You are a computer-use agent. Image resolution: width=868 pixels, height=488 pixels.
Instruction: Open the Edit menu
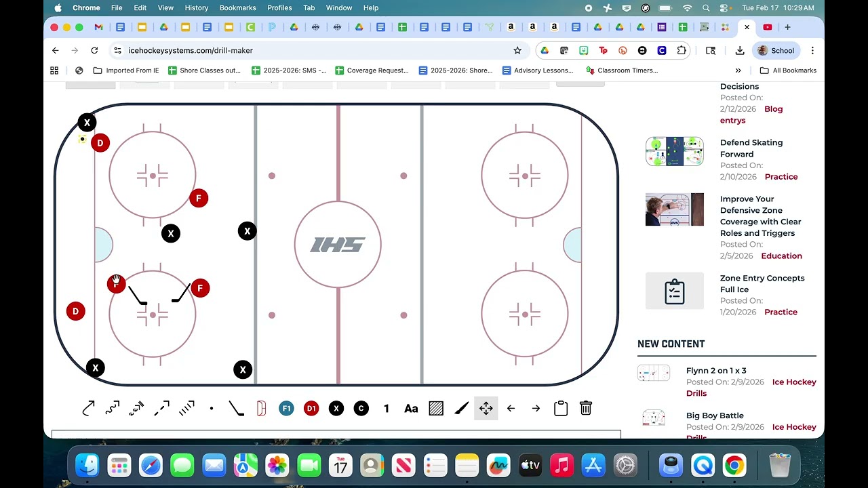tap(140, 7)
